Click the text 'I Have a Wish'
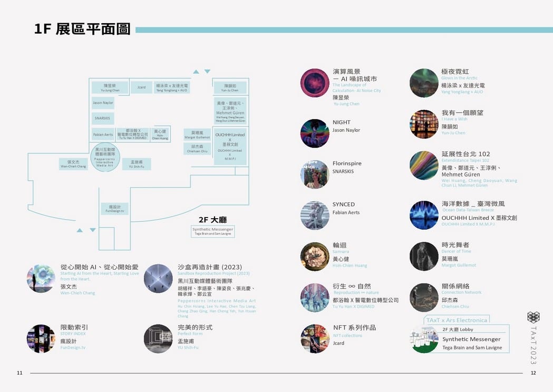 coord(454,119)
